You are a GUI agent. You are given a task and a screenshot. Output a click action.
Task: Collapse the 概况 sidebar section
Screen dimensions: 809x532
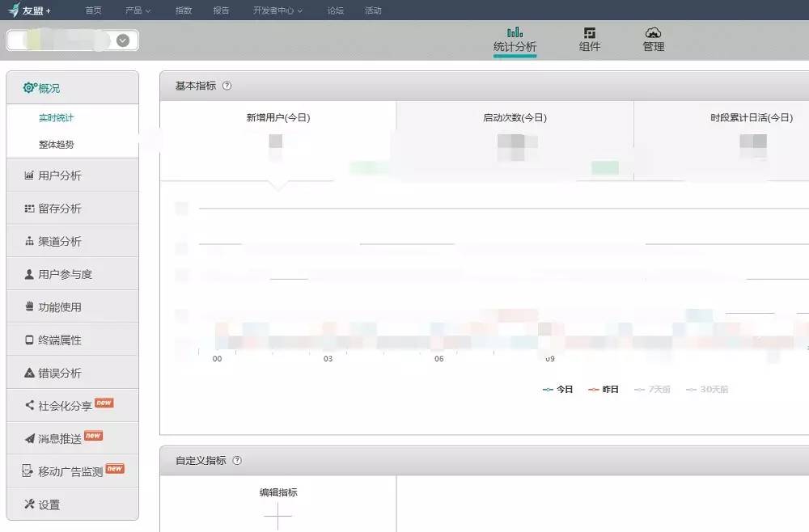point(73,87)
